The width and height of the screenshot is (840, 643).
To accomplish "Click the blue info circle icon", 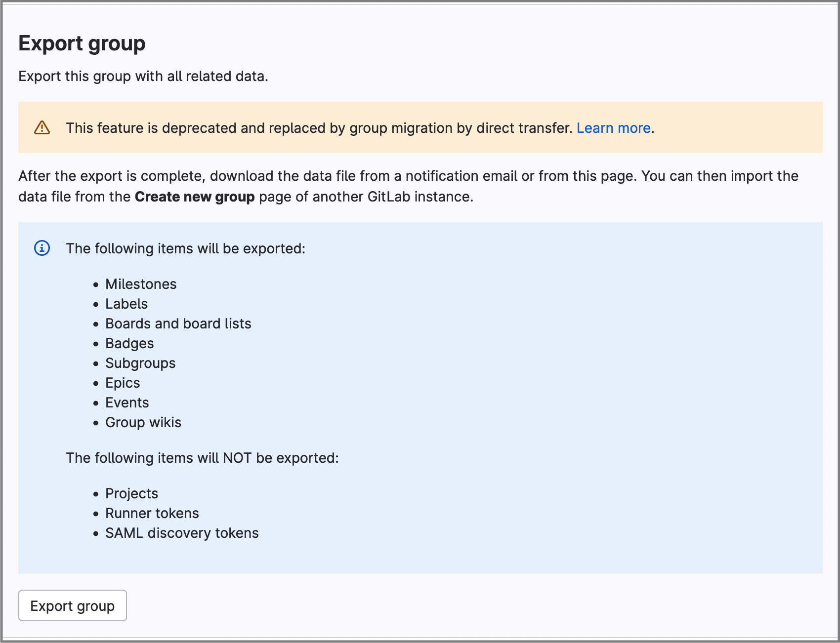I will 42,248.
